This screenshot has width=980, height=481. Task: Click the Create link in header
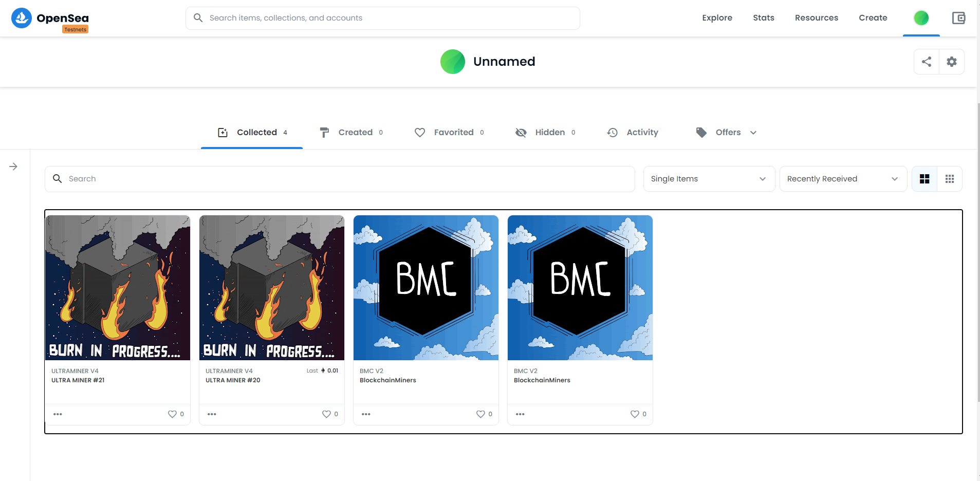873,18
